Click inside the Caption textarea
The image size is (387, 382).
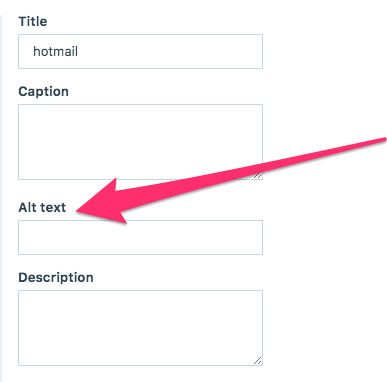140,142
